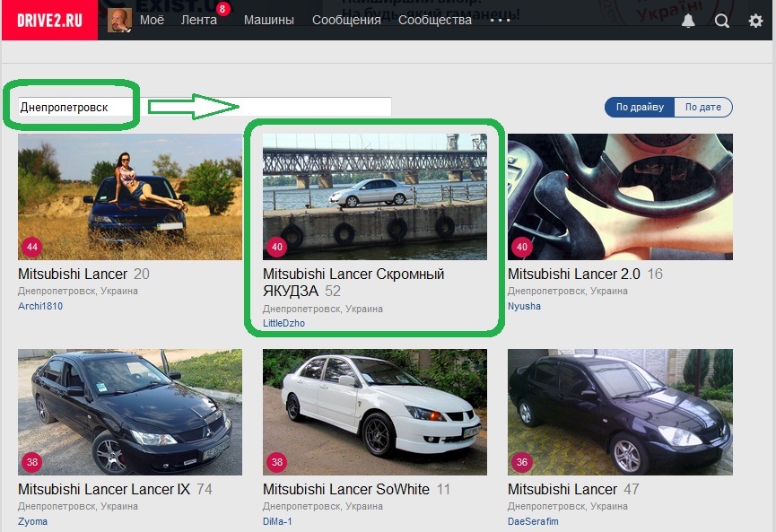This screenshot has height=532, width=776.
Task: Open the three-dots more menu
Action: [x=500, y=21]
